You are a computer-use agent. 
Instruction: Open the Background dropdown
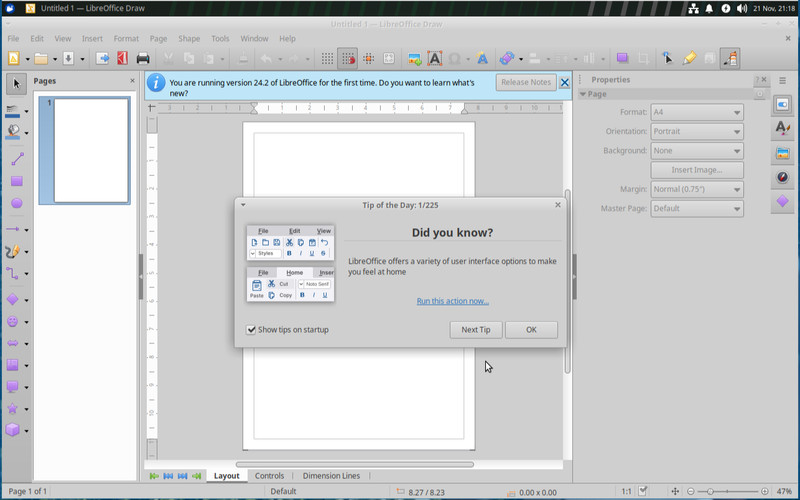coord(697,151)
